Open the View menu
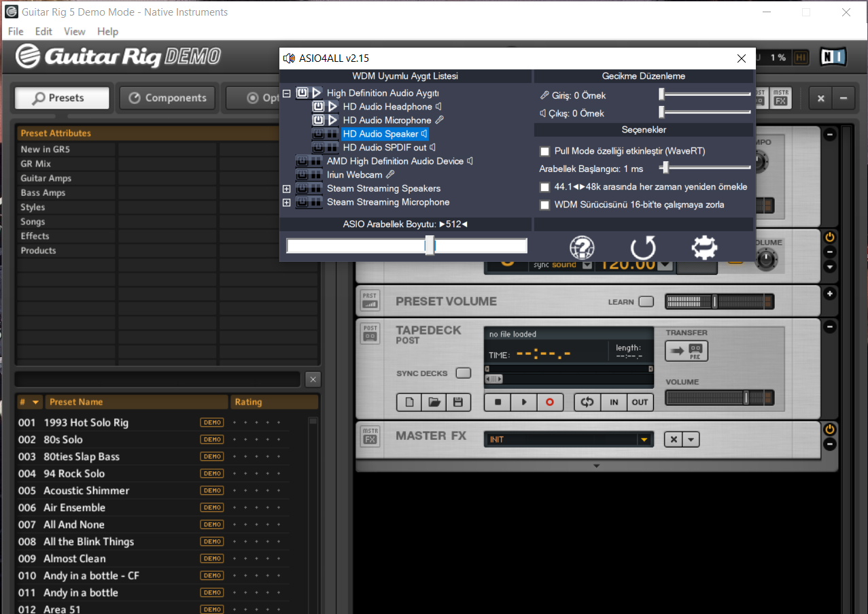The width and height of the screenshot is (868, 614). click(x=75, y=31)
